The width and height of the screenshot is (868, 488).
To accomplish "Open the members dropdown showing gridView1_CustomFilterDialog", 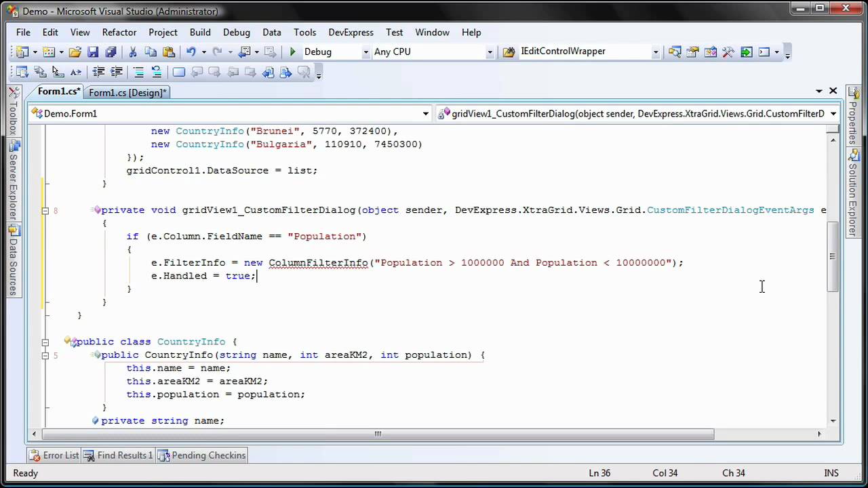I will click(x=833, y=114).
